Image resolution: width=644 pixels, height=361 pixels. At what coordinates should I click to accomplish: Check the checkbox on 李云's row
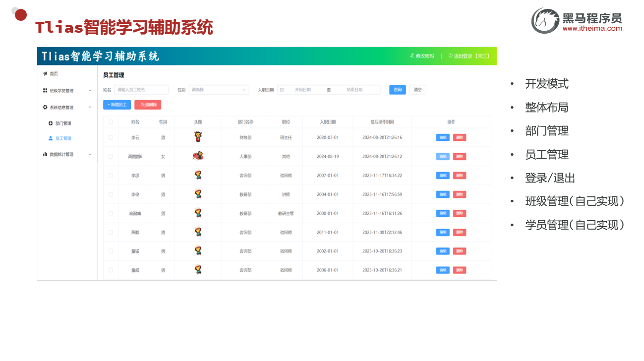110,137
